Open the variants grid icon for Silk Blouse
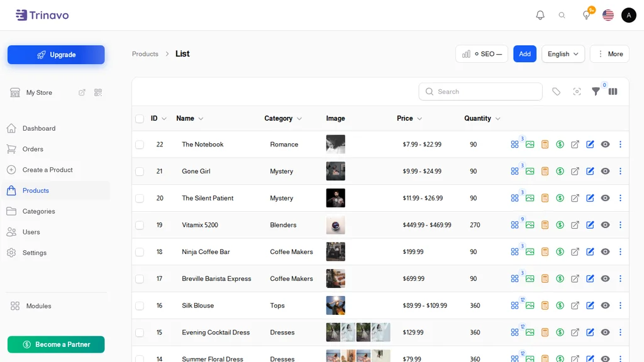The width and height of the screenshot is (644, 362). 514,305
